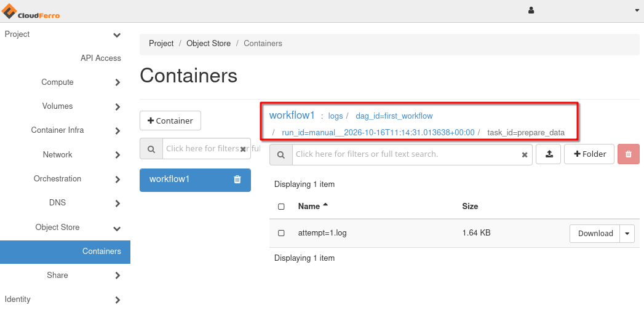Open the CloudFerro logo home link
Viewport: 644px width, 321px height.
(31, 12)
